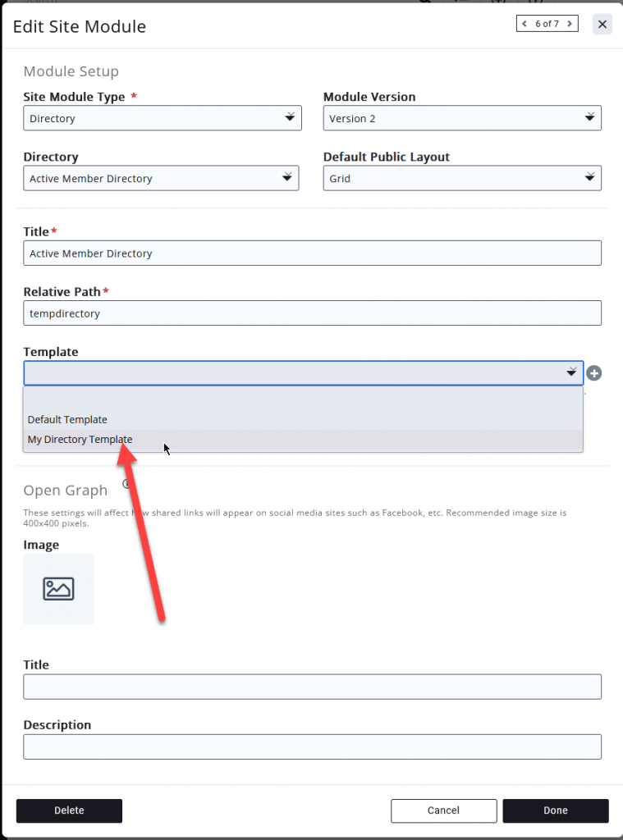Open the Directory dropdown
The image size is (623, 840).
tap(161, 178)
